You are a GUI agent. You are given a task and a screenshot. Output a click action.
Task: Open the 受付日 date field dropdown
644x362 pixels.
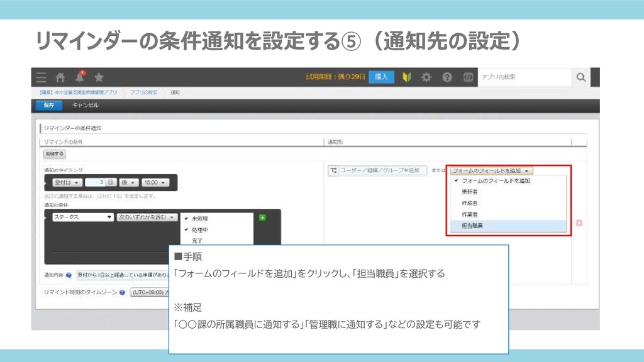click(x=67, y=183)
